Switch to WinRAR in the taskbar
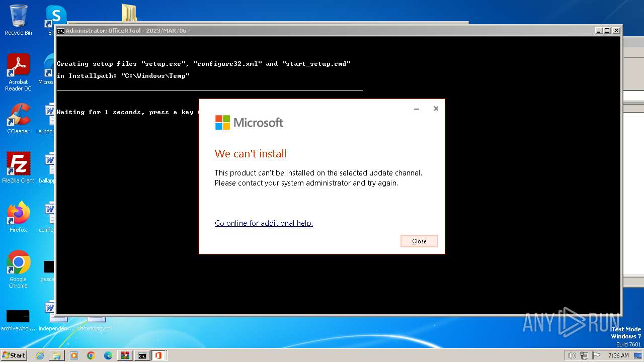 [125, 355]
